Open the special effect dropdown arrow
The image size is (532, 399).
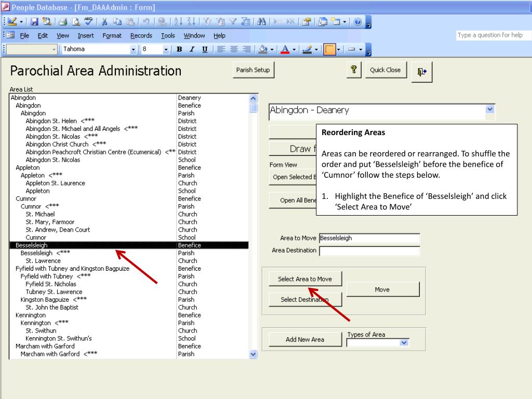[361, 49]
